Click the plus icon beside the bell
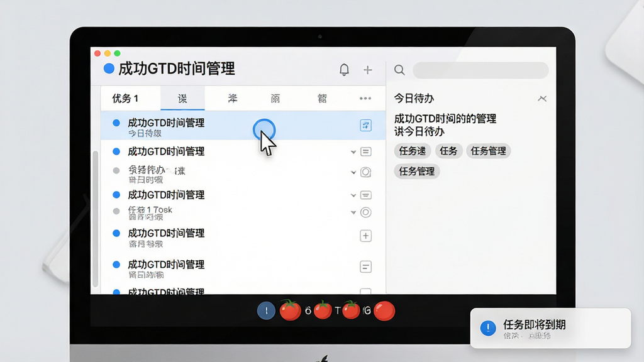644x362 pixels. 367,70
